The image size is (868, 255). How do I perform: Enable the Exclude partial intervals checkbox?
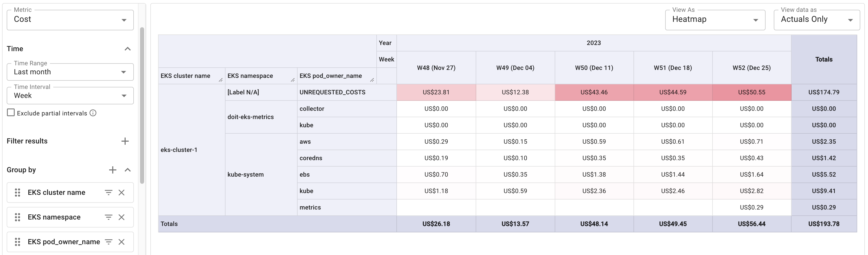click(x=11, y=113)
